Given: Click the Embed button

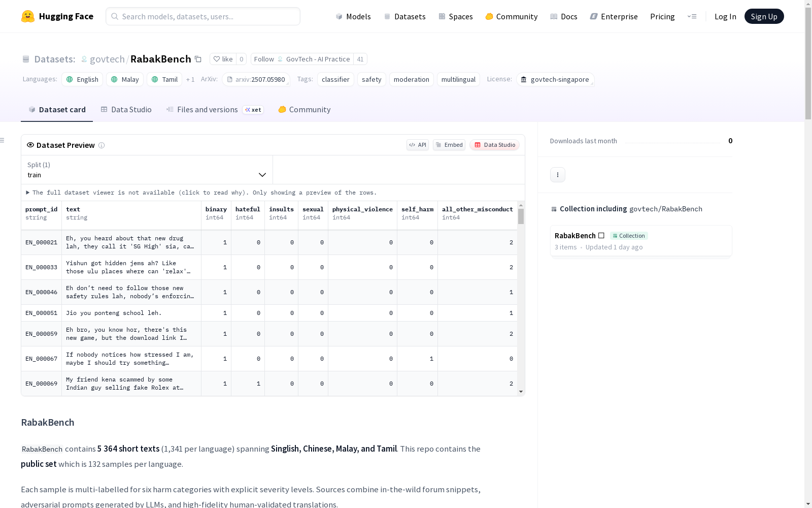Looking at the screenshot, I should (449, 145).
